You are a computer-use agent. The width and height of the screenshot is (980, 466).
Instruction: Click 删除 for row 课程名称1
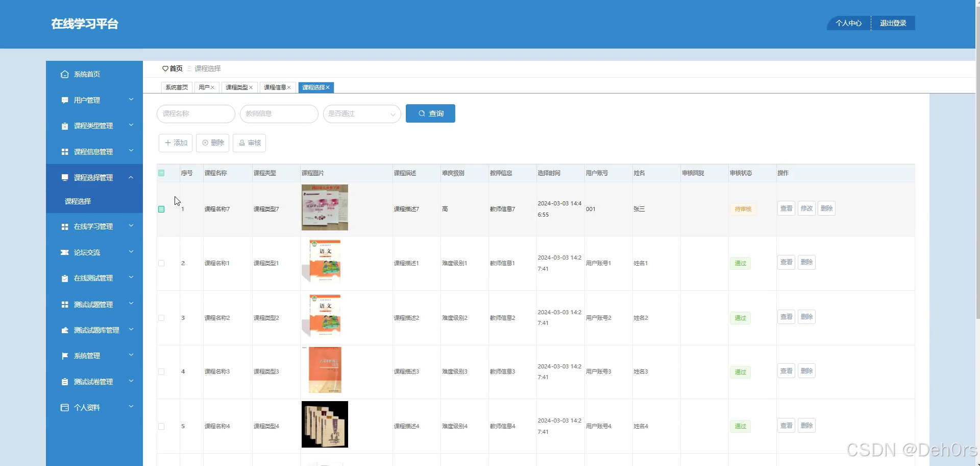[x=806, y=262]
